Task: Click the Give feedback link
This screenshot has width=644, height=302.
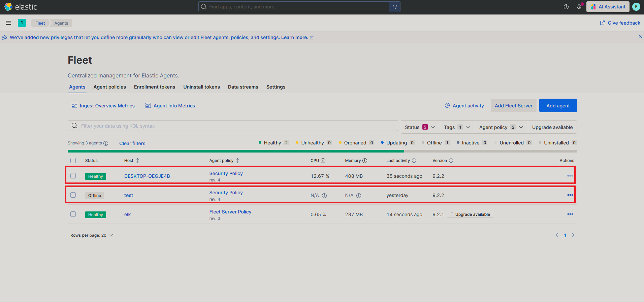Action: [620, 23]
